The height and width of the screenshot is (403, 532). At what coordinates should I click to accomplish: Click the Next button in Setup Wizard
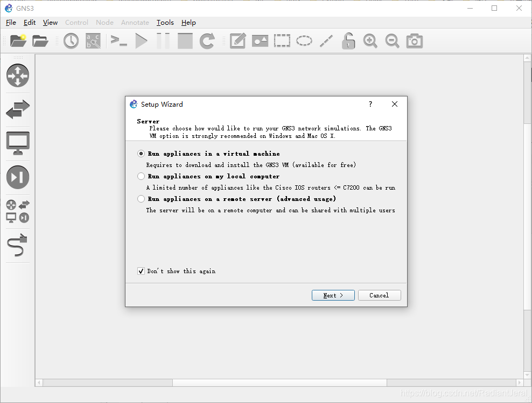point(333,295)
